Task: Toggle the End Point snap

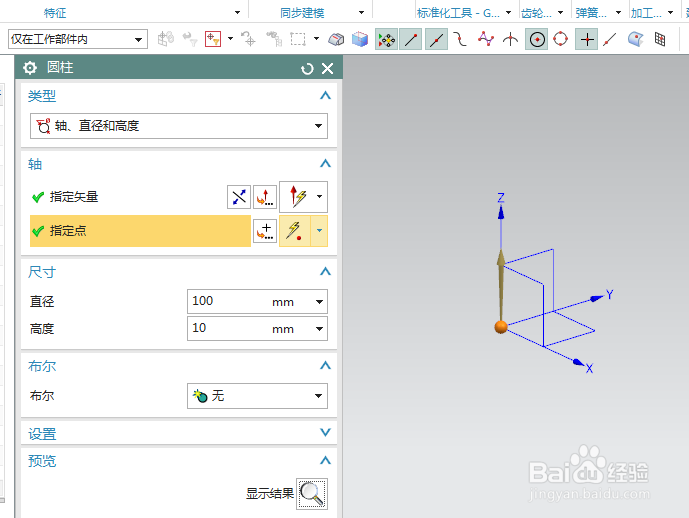Action: click(x=410, y=39)
